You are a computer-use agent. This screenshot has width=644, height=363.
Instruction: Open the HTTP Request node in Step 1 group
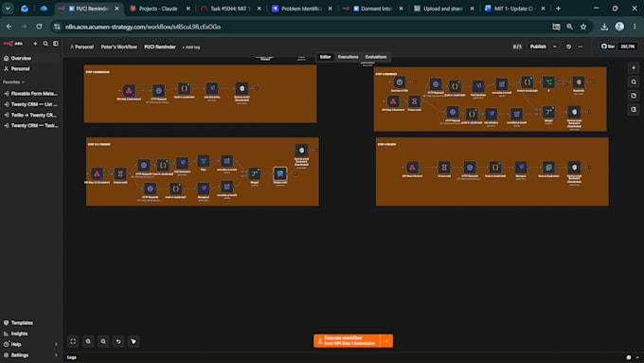[x=158, y=90]
